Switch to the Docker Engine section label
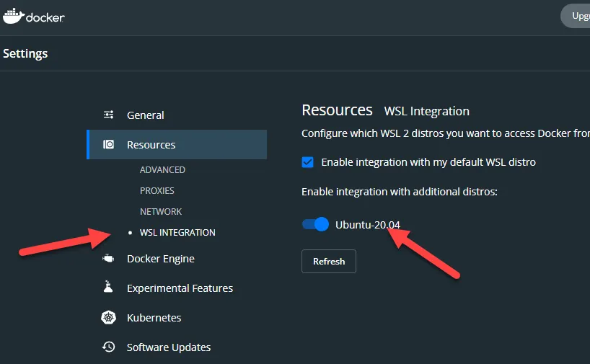Screen dimensions: 590x364 click(x=161, y=259)
